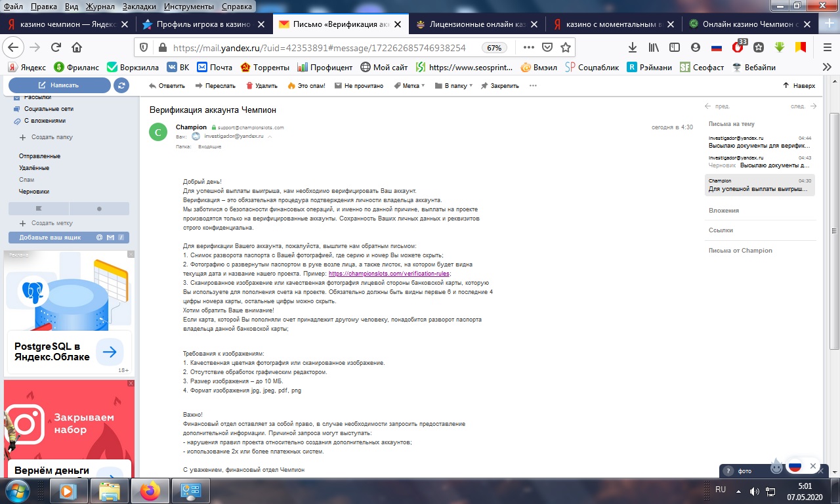840x504 pixels.
Task: Open the Метка dropdown
Action: 409,85
